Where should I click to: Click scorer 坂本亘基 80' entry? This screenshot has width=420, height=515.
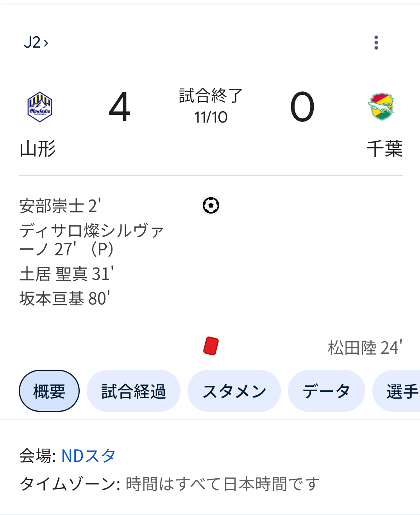click(65, 298)
